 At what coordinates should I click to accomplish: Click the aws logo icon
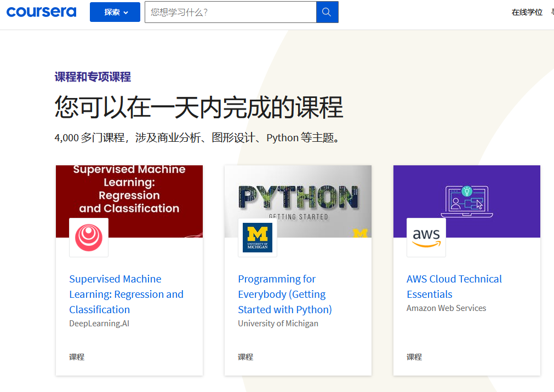tap(426, 237)
